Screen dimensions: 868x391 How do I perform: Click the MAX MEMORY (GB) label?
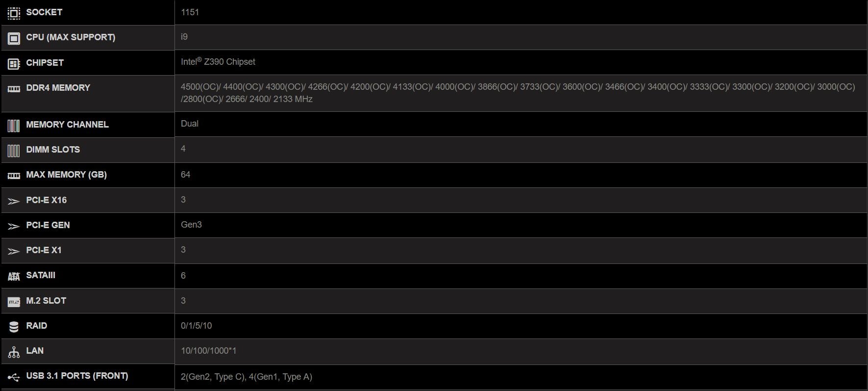tap(66, 175)
